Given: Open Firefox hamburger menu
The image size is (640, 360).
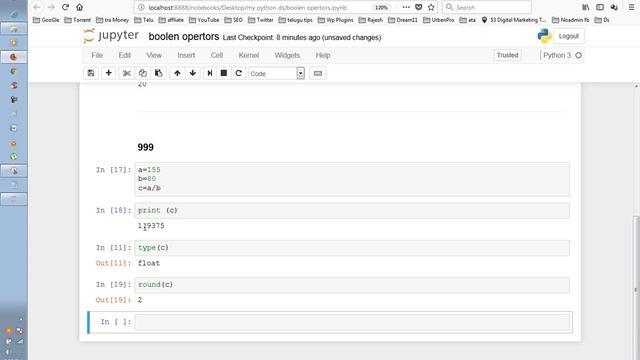Looking at the screenshot, I should click(x=631, y=7).
